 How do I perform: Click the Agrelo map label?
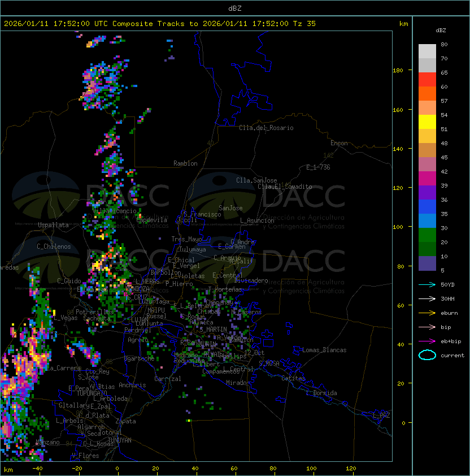tap(138, 340)
